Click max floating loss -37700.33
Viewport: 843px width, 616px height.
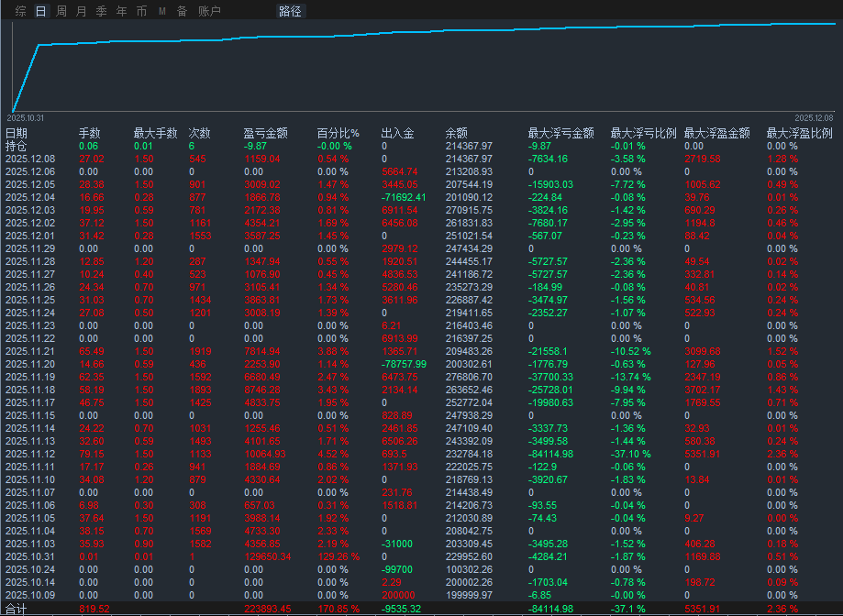(550, 377)
